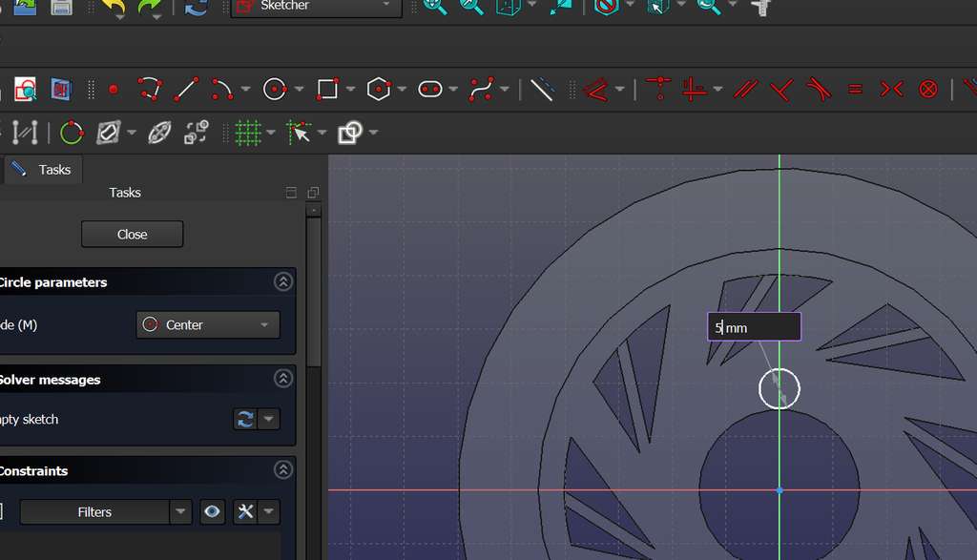Open the constraints settings wrench button
The width and height of the screenshot is (977, 560).
[x=245, y=512]
